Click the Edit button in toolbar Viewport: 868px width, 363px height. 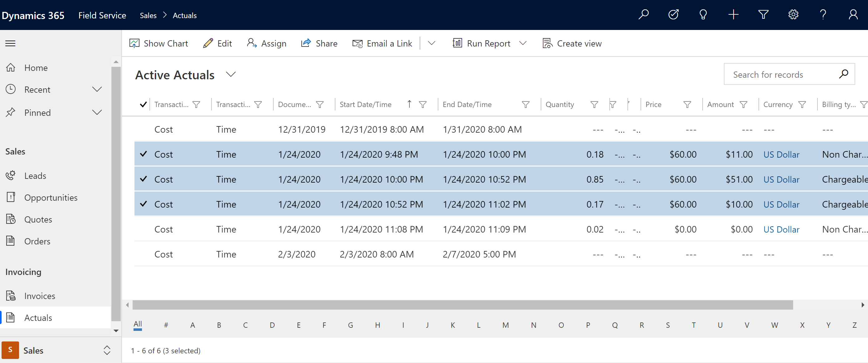point(217,43)
